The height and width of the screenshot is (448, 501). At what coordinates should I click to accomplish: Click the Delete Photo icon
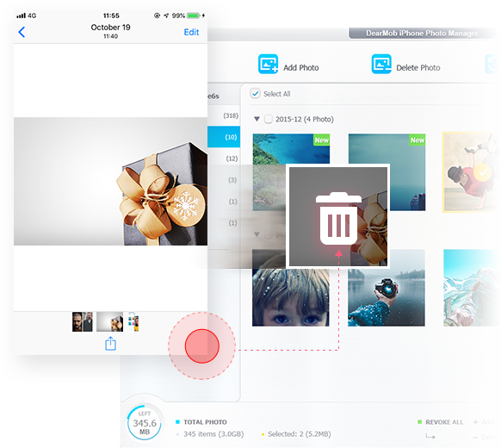[x=381, y=64]
